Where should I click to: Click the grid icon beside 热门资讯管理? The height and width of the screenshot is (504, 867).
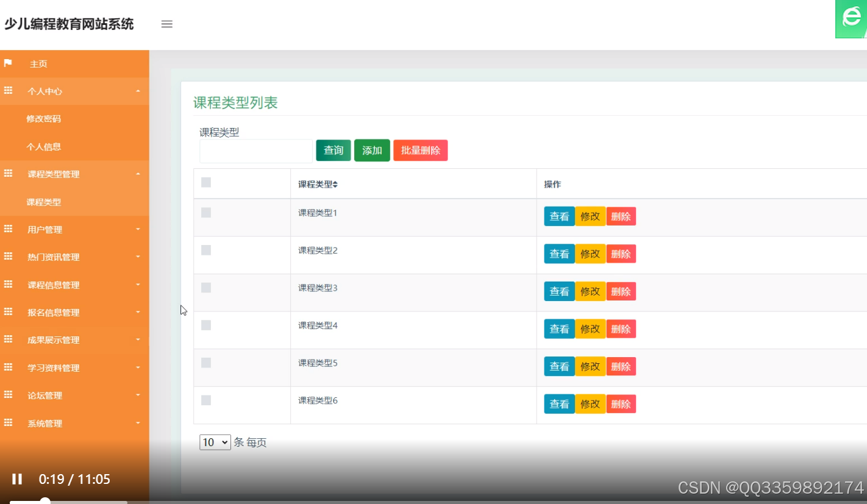pos(8,257)
